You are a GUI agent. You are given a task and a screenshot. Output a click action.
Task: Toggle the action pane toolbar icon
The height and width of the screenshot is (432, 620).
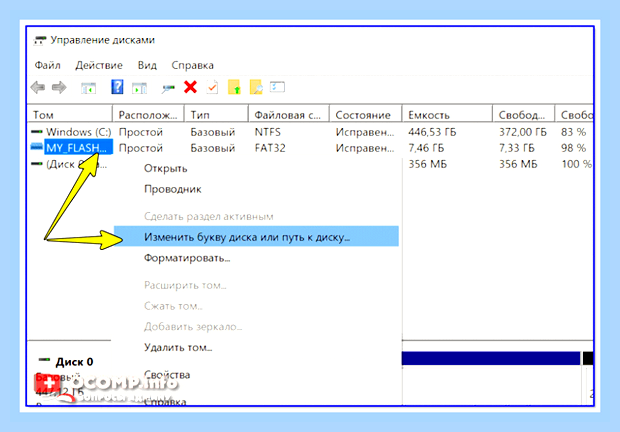click(x=139, y=88)
